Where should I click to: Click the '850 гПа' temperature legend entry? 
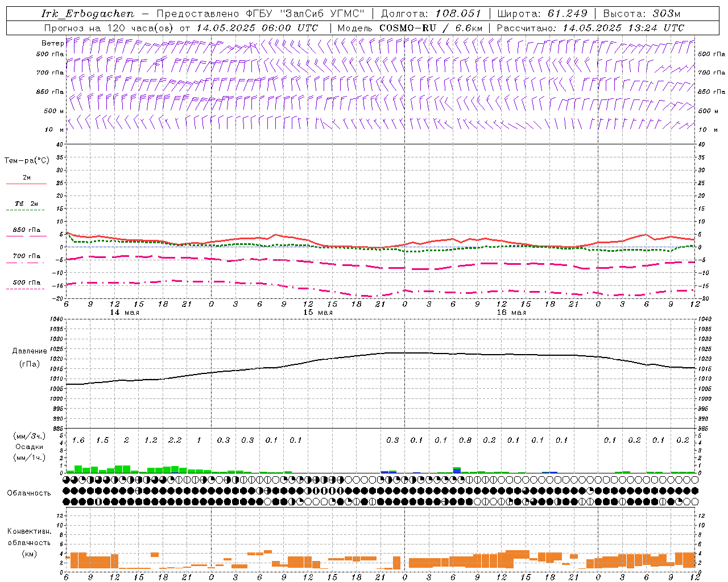(26, 230)
